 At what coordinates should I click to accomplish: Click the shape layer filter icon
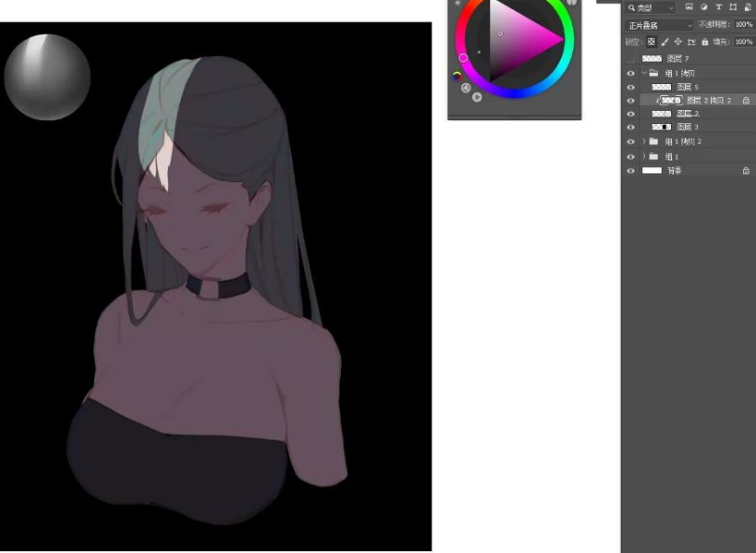(734, 7)
